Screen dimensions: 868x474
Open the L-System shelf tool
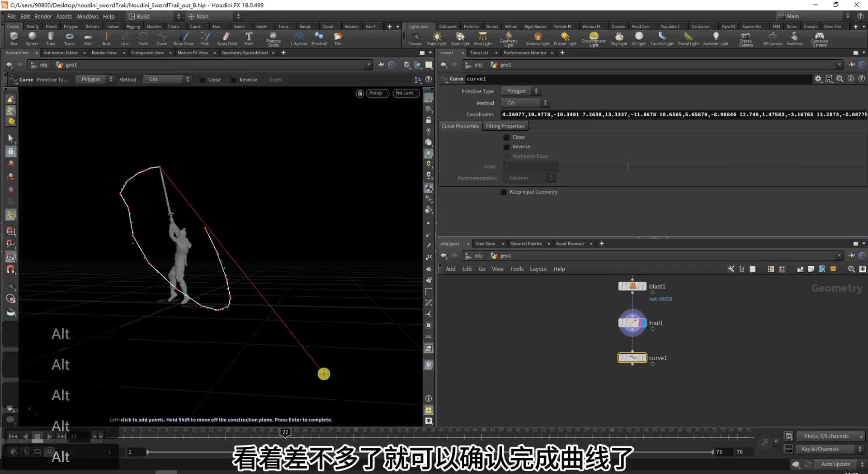(x=299, y=38)
